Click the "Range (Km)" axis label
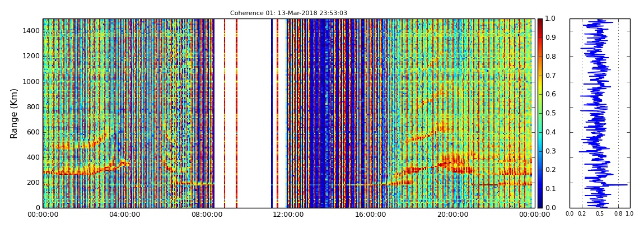The image size is (644, 228). 13,113
